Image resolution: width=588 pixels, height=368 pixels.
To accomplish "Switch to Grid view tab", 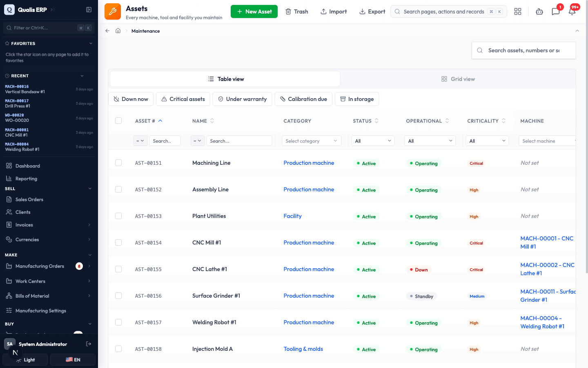I will pos(458,79).
